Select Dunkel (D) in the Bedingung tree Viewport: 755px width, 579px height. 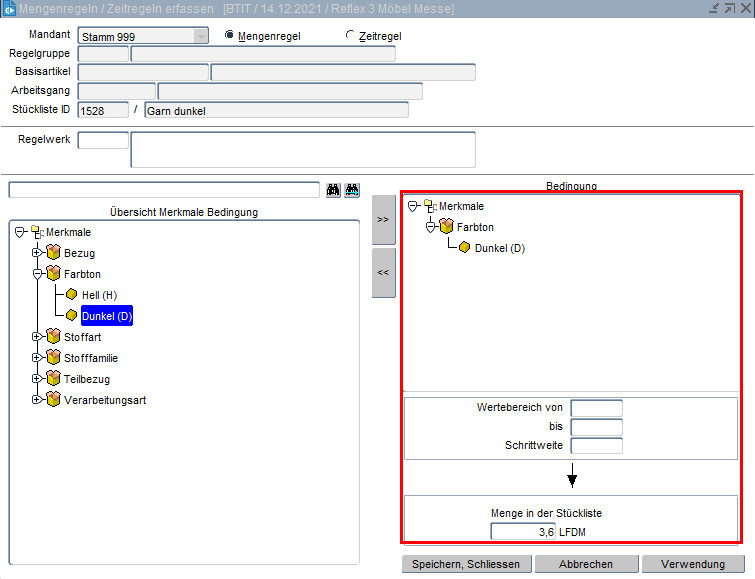[x=499, y=248]
